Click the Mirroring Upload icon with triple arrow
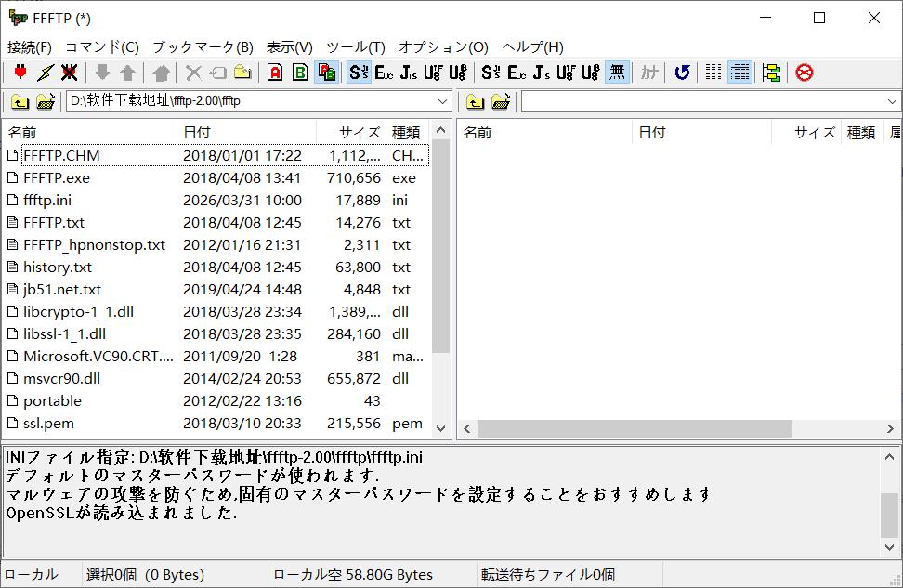Screen dimensions: 903x588 [162, 72]
